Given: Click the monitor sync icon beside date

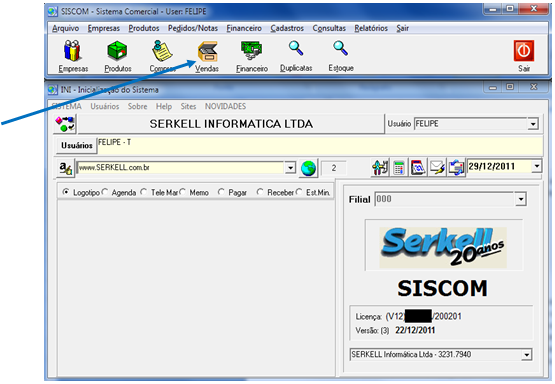Looking at the screenshot, I should coord(456,167).
